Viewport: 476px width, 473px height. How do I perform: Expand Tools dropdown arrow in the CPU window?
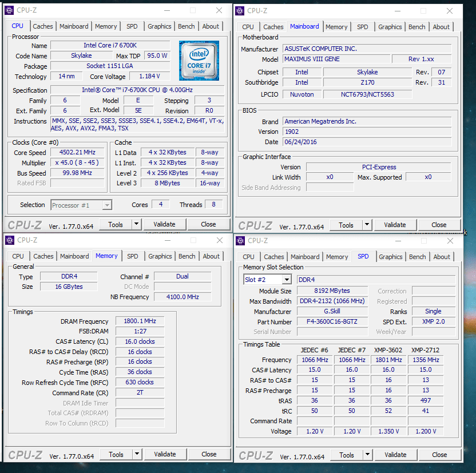[137, 225]
